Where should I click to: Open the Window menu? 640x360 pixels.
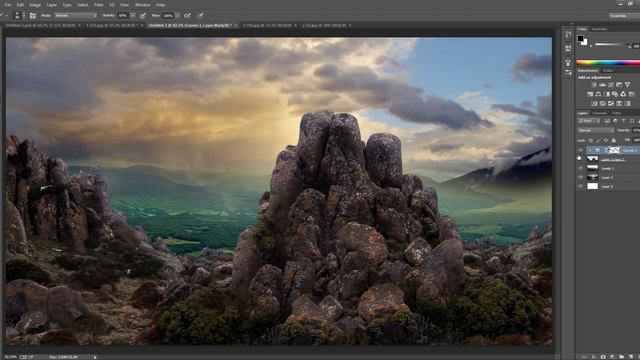(142, 5)
